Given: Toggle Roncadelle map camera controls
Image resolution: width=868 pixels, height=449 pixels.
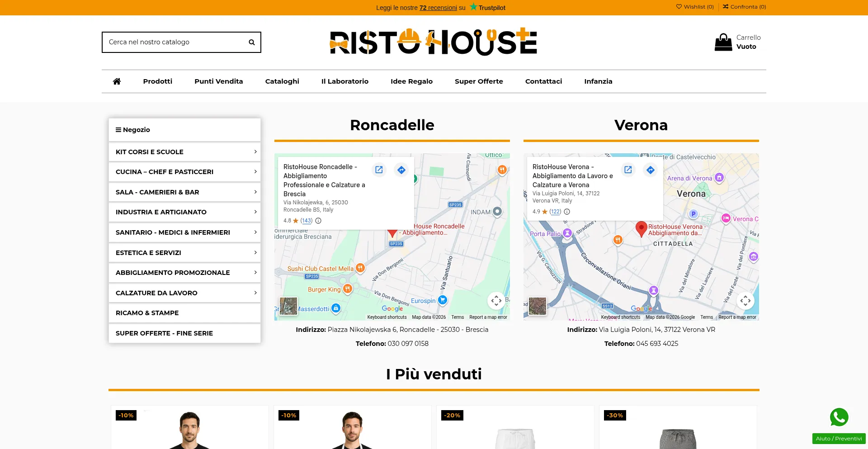Looking at the screenshot, I should point(496,300).
